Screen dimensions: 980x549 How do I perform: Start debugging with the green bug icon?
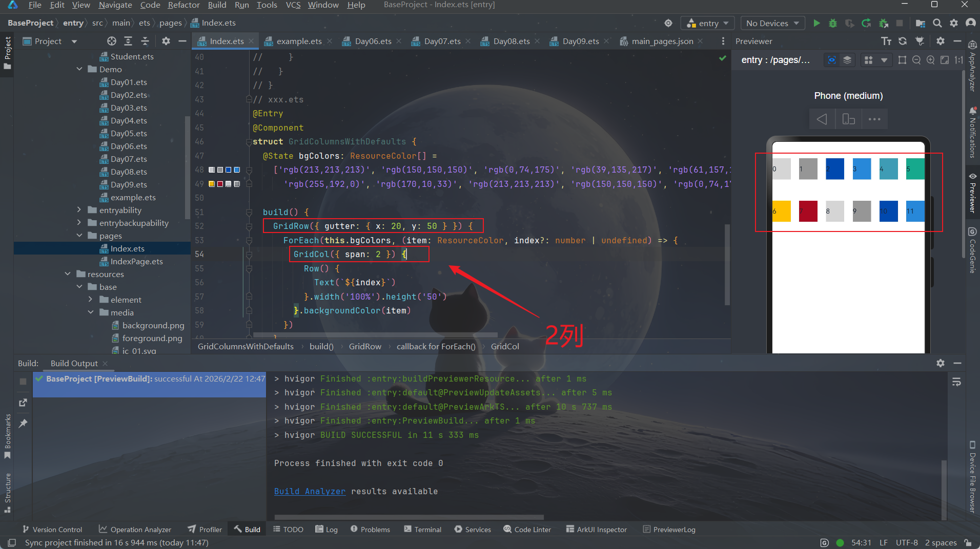pyautogui.click(x=833, y=23)
